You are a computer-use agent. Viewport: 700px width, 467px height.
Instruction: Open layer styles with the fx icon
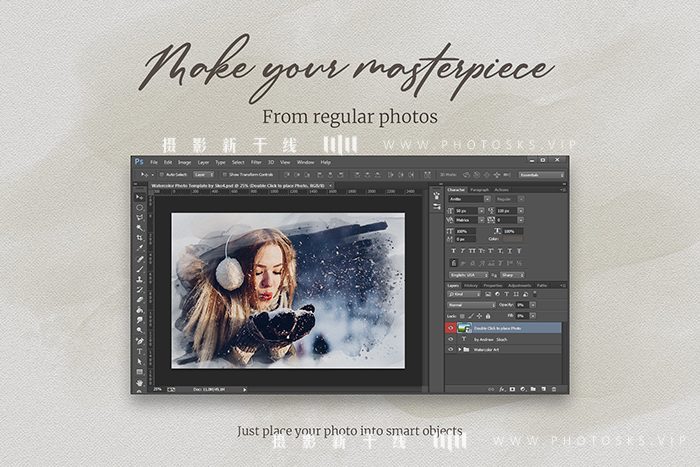pos(502,389)
